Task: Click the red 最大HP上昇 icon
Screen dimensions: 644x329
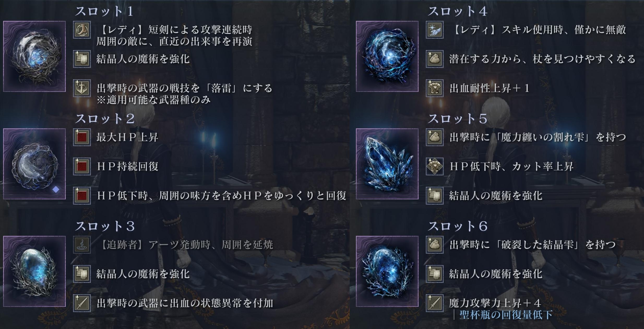Action: [82, 137]
